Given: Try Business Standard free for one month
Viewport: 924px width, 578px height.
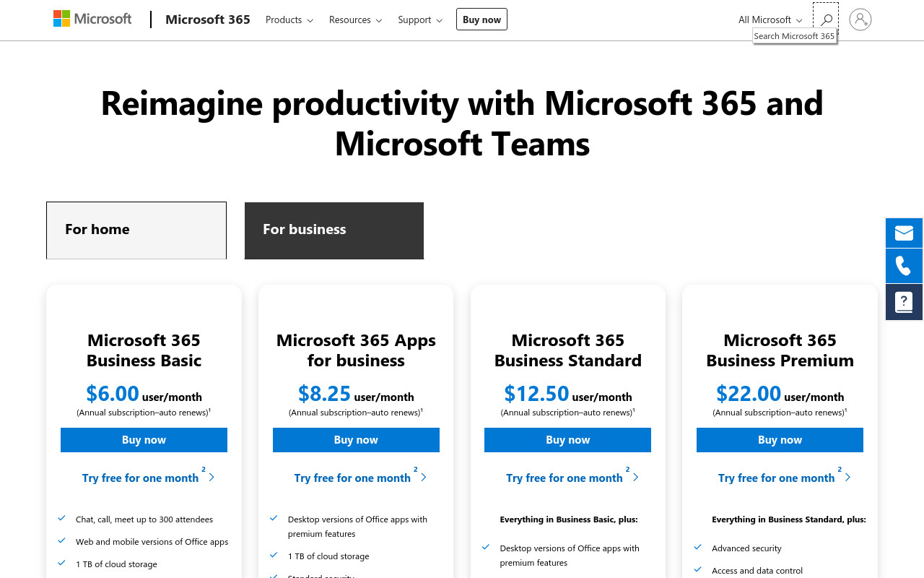Looking at the screenshot, I should tap(572, 477).
